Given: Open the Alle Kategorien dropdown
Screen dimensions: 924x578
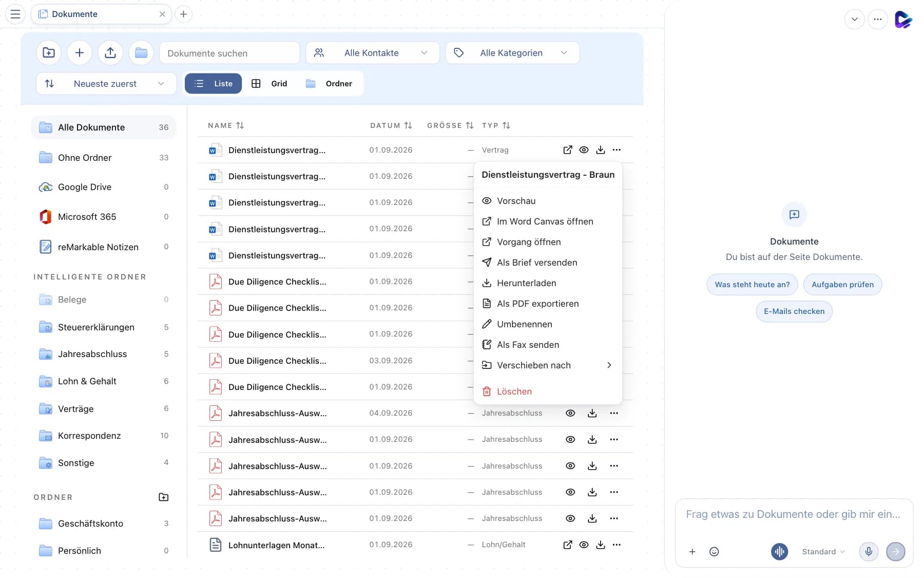Looking at the screenshot, I should 512,53.
